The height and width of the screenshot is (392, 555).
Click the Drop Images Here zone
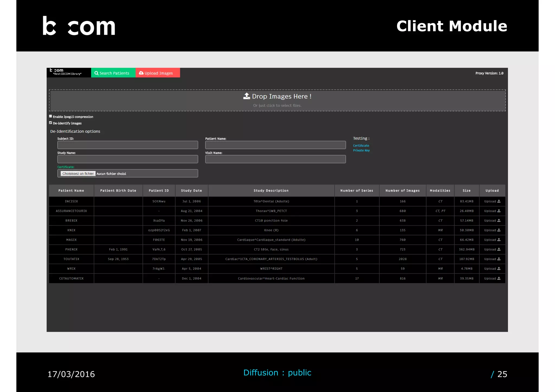pos(277,100)
